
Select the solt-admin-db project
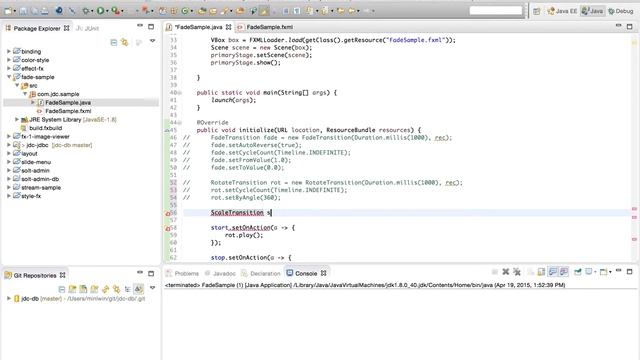[x=36, y=179]
